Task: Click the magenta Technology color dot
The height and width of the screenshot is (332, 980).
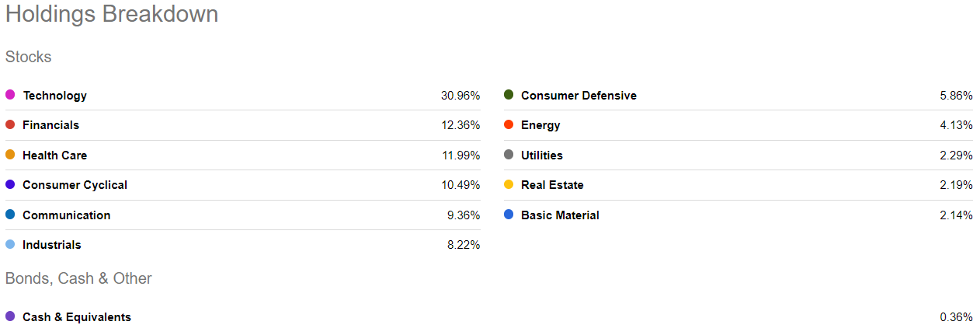Action: [10, 95]
